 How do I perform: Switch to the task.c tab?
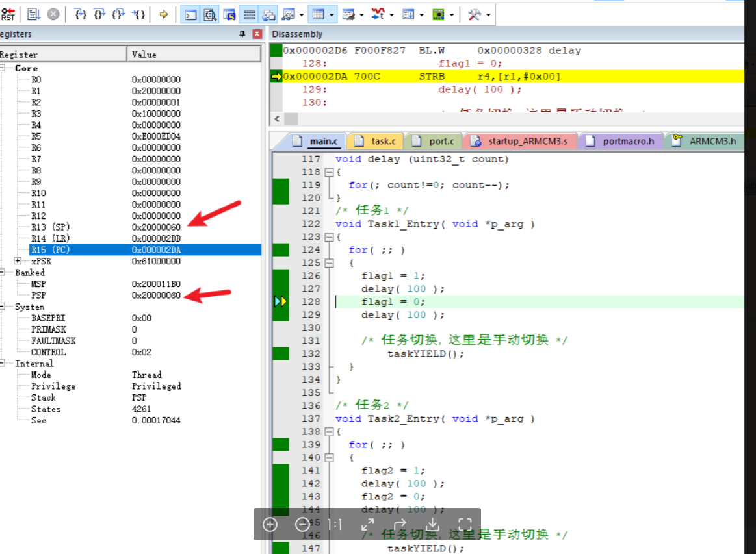coord(376,141)
